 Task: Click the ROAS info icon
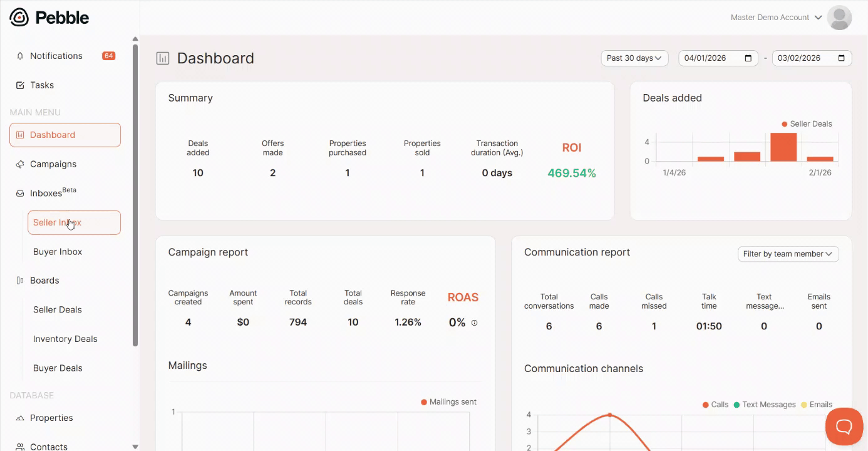coord(474,323)
